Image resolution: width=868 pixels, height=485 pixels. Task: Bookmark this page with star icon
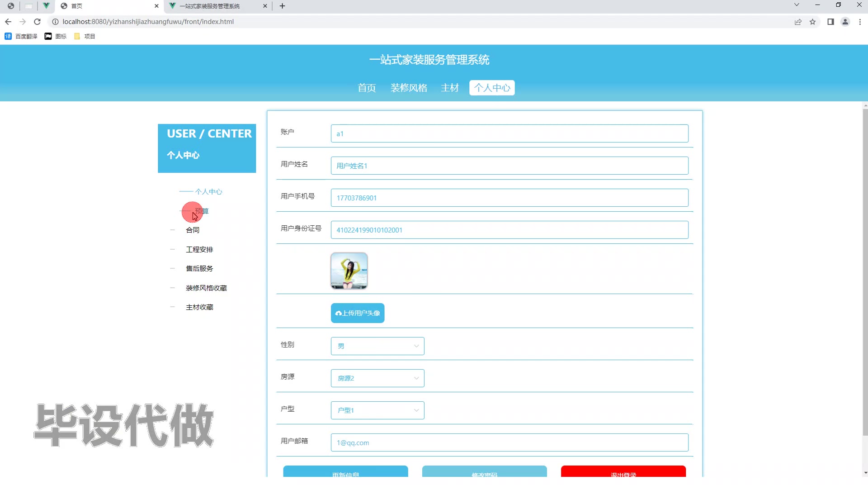[x=812, y=22]
